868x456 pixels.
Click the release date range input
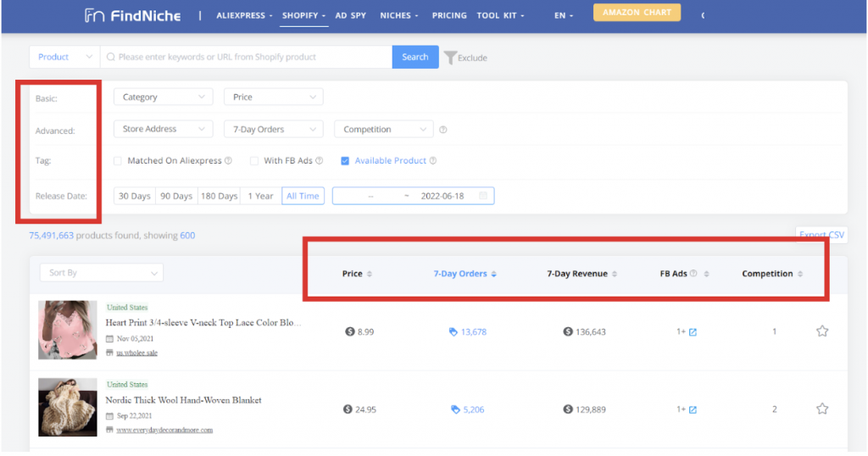click(x=413, y=195)
